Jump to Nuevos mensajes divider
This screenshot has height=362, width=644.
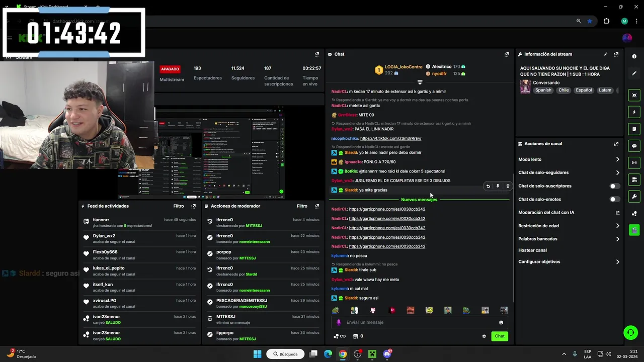(419, 200)
